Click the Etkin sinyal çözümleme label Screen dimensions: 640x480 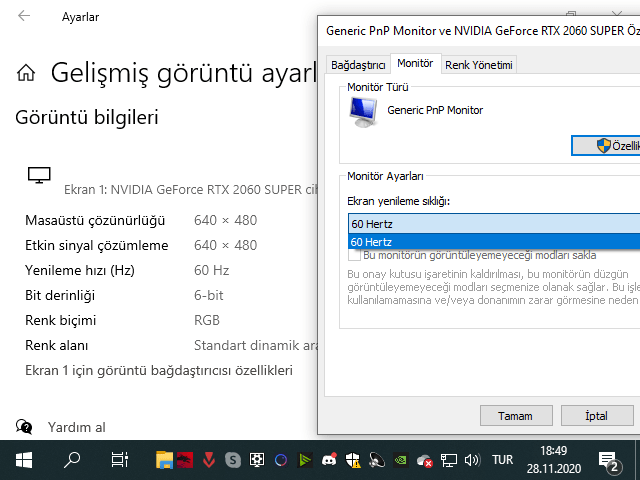96,245
